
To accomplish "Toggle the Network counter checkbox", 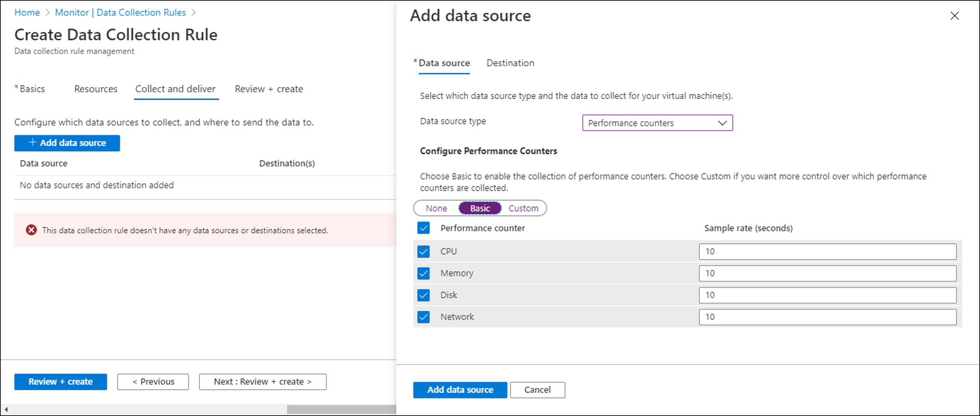I will tap(423, 317).
